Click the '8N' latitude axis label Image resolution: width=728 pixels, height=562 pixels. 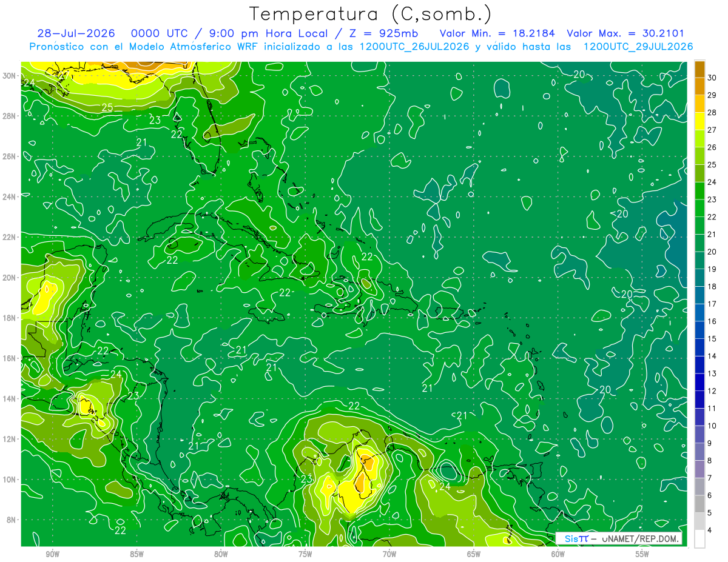point(12,520)
